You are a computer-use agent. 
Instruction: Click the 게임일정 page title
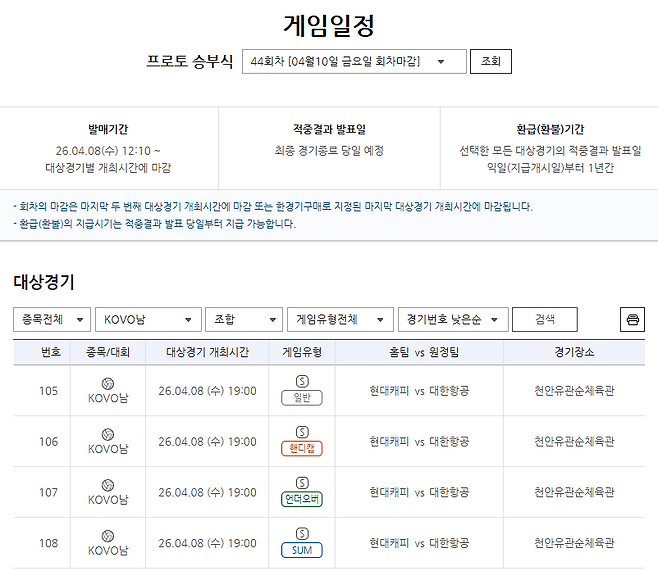[329, 26]
